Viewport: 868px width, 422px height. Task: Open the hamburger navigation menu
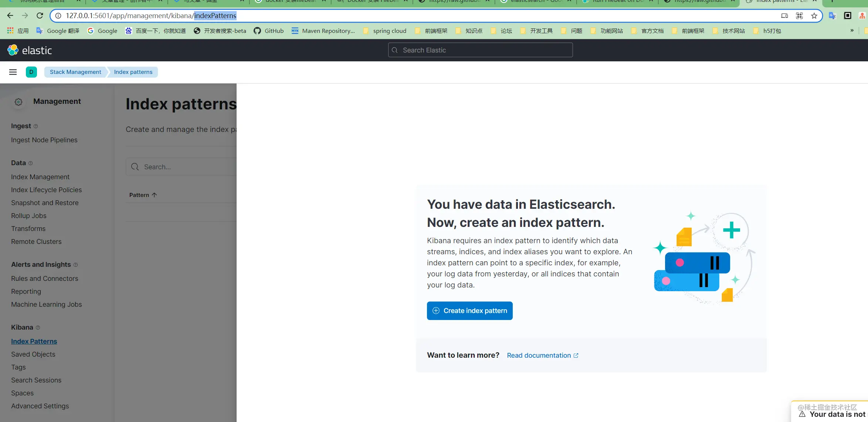pyautogui.click(x=13, y=72)
